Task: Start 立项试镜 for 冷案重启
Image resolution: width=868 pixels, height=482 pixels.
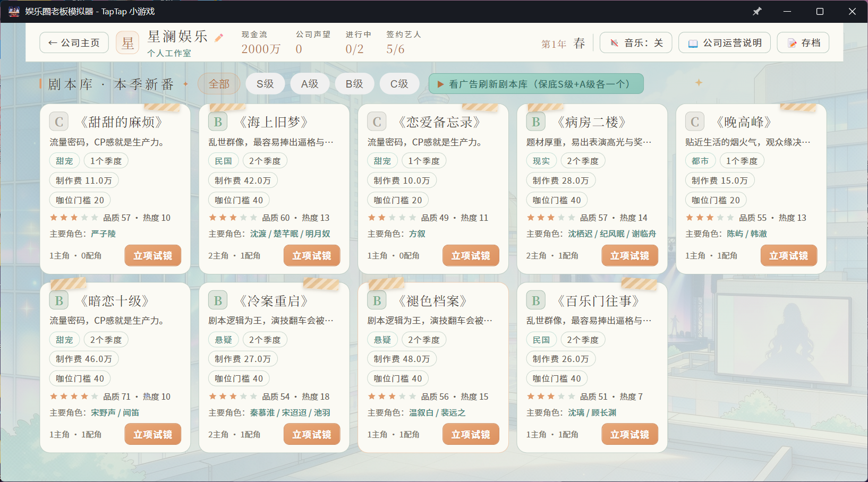Action: 312,434
